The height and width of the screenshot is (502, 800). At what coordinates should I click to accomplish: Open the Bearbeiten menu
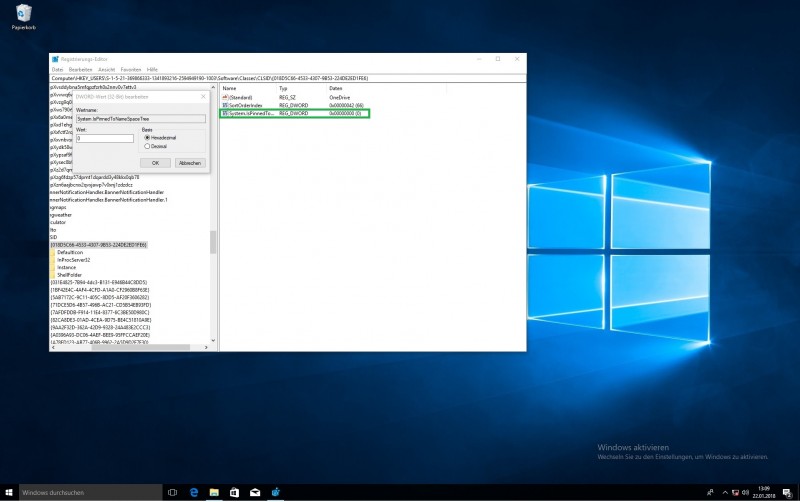coord(81,69)
